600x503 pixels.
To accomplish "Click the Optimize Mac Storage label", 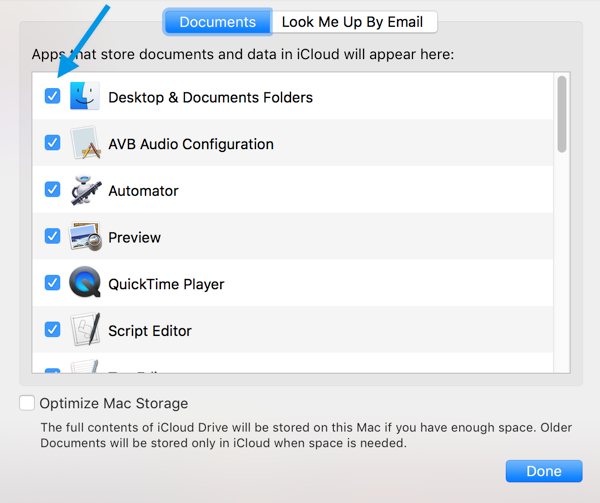I will point(114,403).
